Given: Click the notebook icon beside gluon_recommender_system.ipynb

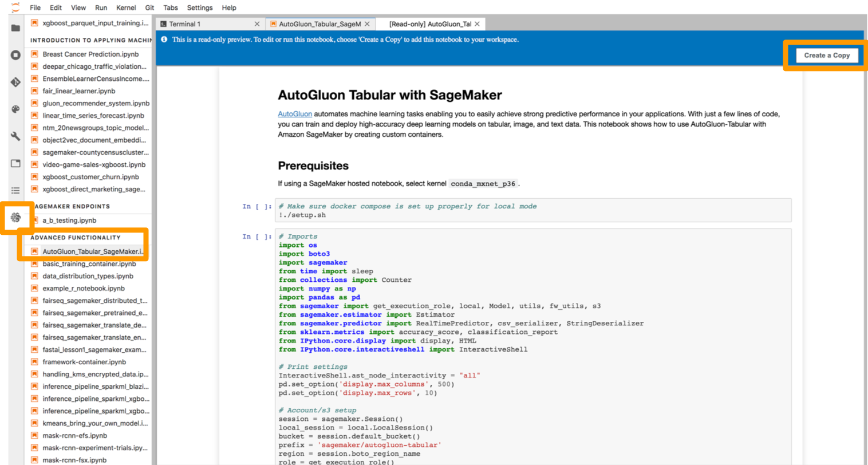Looking at the screenshot, I should click(x=34, y=103).
